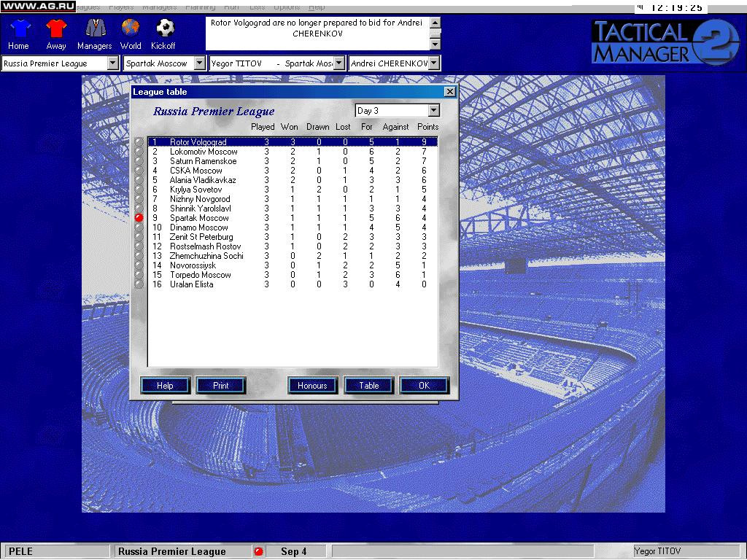Image resolution: width=747 pixels, height=560 pixels.
Task: Click the Print button
Action: [x=220, y=385]
